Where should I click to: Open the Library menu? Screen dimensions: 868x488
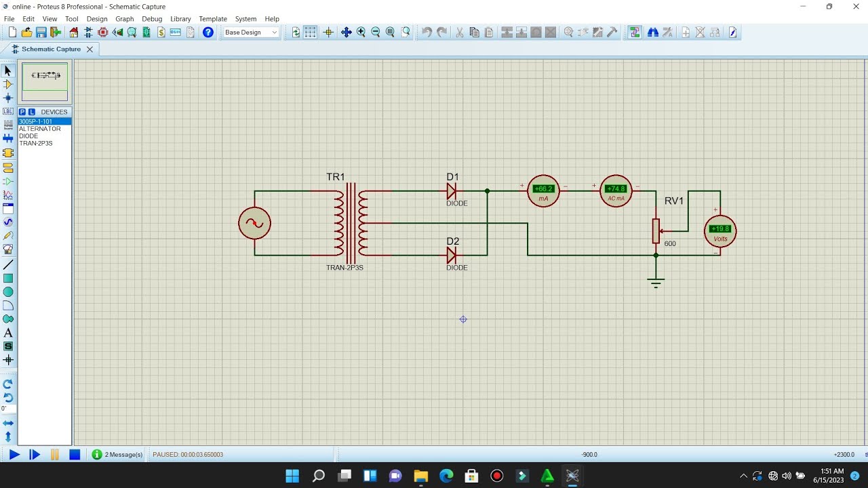click(x=180, y=19)
